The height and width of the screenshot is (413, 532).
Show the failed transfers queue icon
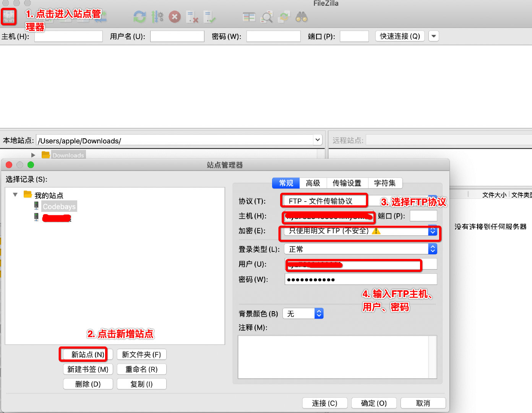193,17
